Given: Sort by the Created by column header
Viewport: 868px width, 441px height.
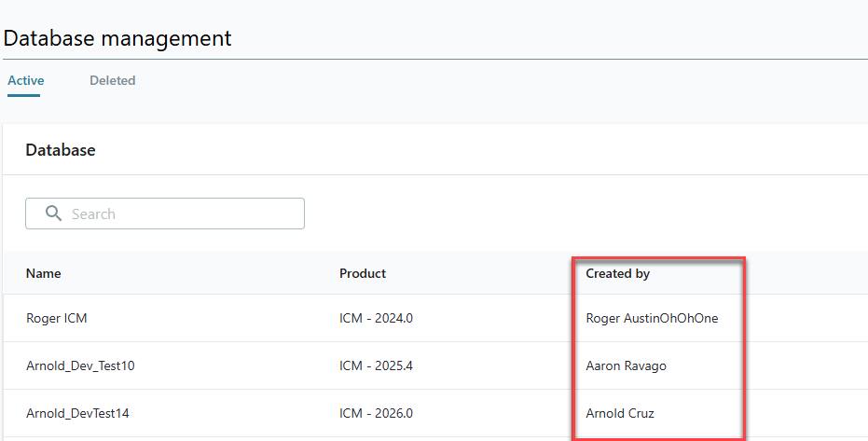Looking at the screenshot, I should [618, 274].
